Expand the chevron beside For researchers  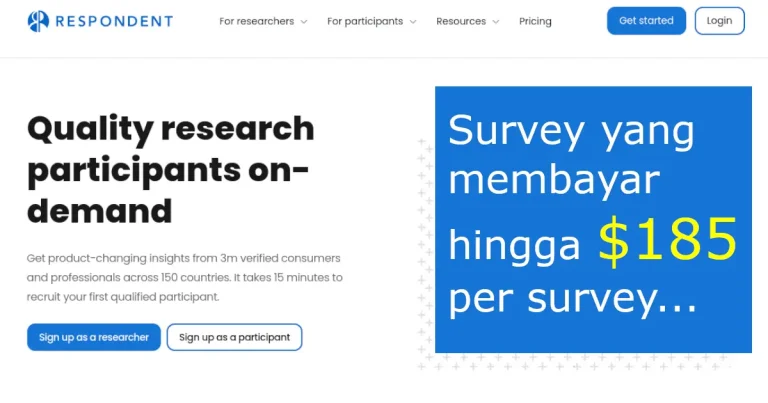tap(304, 22)
